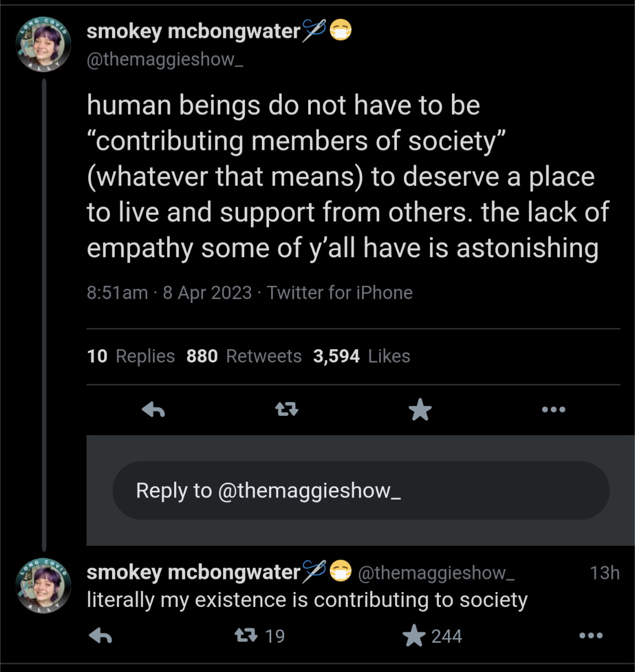The image size is (635, 672).
Task: Click the Twitter for iPhone source label
Action: 340,292
